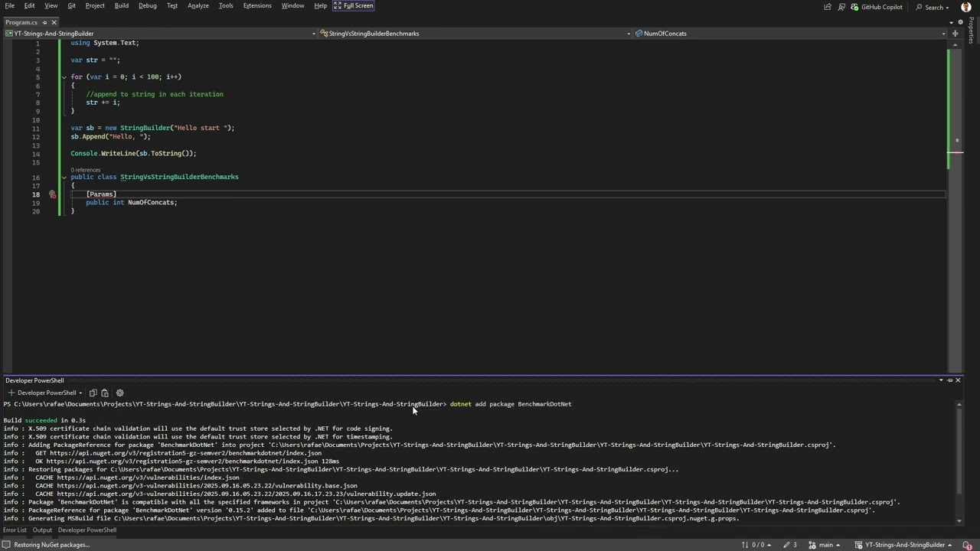Open the repository selector YT-Strings-And-StringBuilder in status bar
Image resolution: width=980 pixels, height=551 pixels.
pyautogui.click(x=903, y=545)
